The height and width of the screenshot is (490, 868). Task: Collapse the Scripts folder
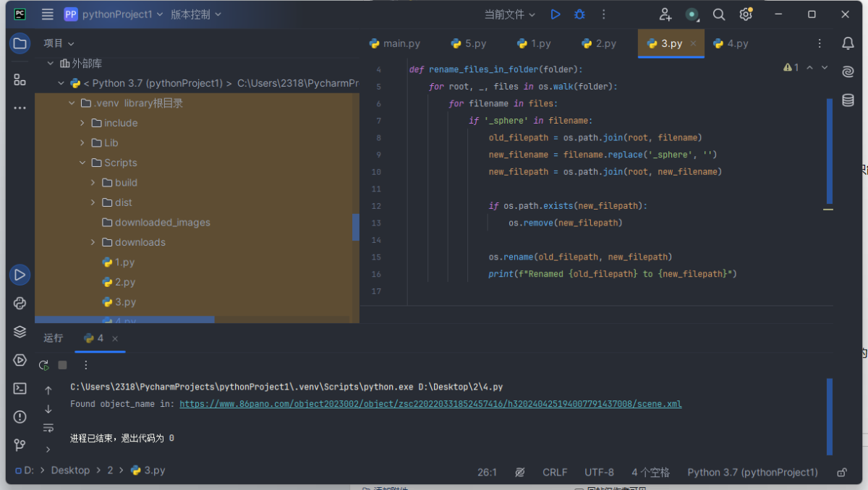tap(82, 163)
